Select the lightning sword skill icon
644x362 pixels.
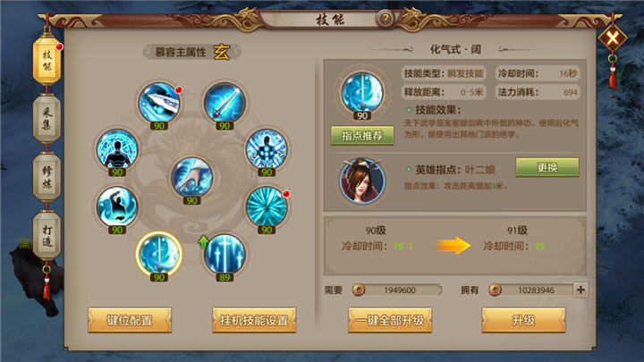[225, 103]
